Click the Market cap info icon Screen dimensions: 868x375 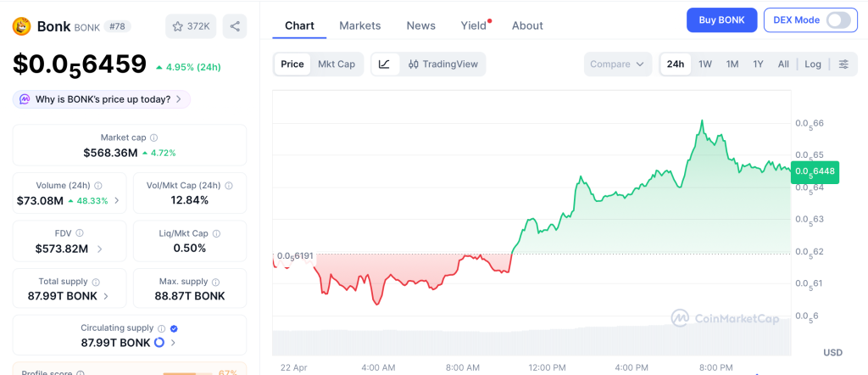(153, 137)
